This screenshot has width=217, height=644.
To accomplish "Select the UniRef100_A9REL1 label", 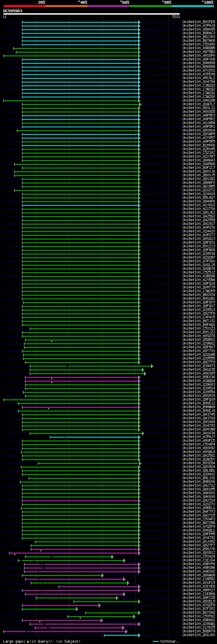I will tap(199, 508).
